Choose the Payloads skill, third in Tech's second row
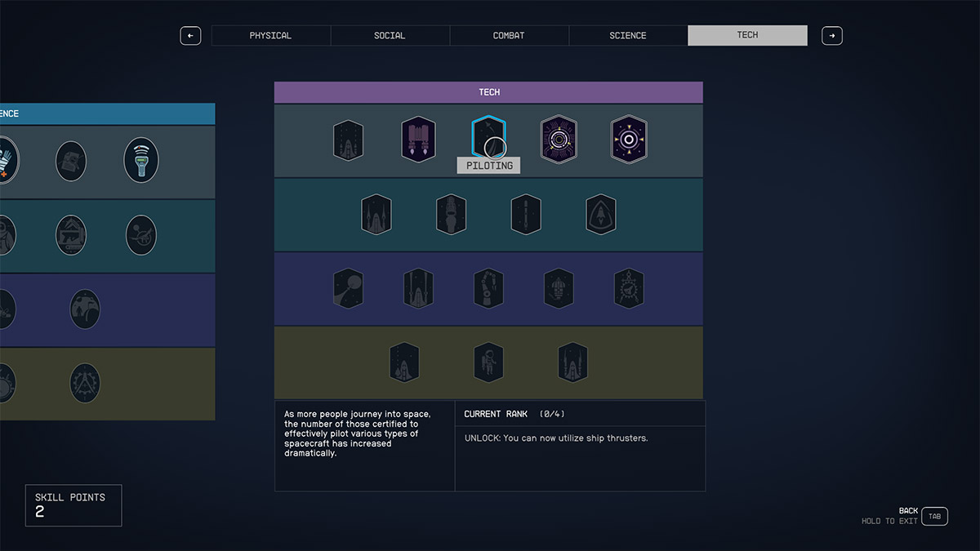The width and height of the screenshot is (980, 551). (526, 215)
